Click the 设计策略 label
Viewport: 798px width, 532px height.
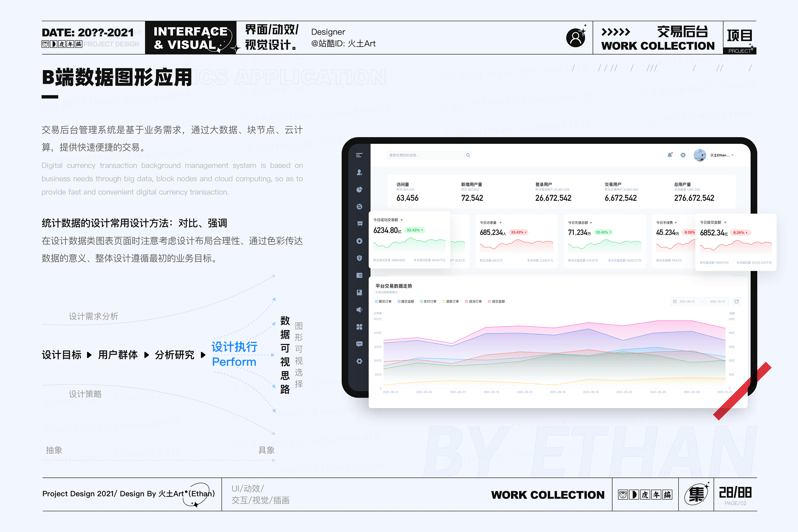[85, 394]
